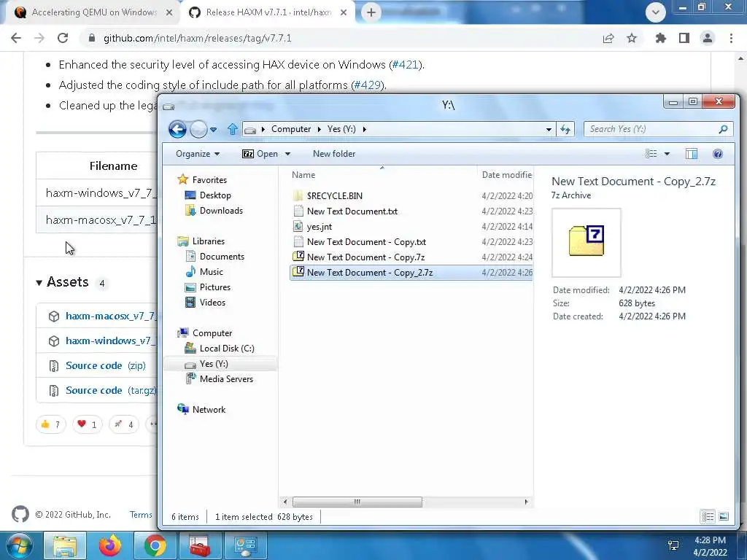Open Desktop in navigation pane

pos(215,195)
